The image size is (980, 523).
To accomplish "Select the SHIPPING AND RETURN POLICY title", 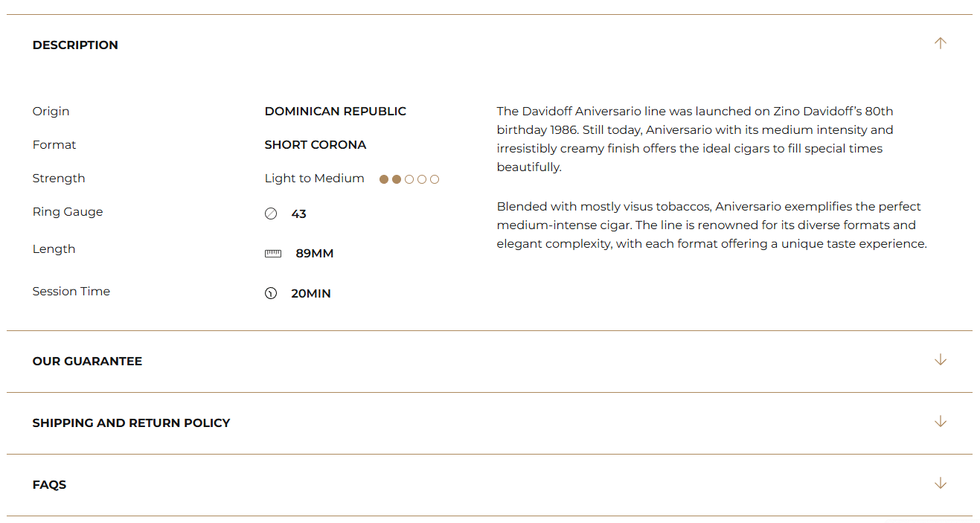I will [x=131, y=423].
